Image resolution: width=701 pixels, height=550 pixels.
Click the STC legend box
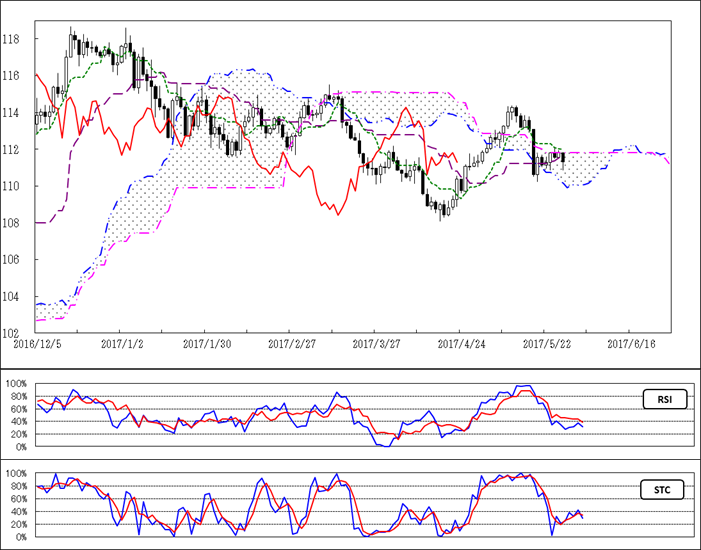click(x=662, y=489)
